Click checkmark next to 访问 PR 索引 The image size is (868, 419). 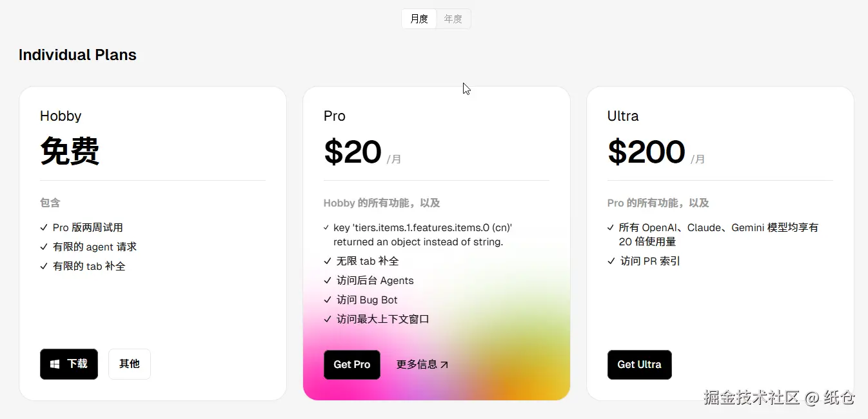(611, 261)
